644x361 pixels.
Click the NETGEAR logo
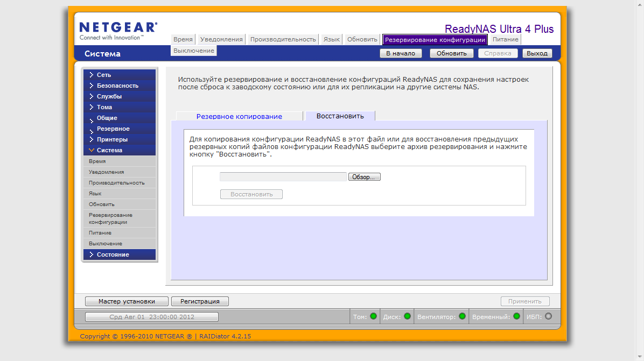click(118, 31)
